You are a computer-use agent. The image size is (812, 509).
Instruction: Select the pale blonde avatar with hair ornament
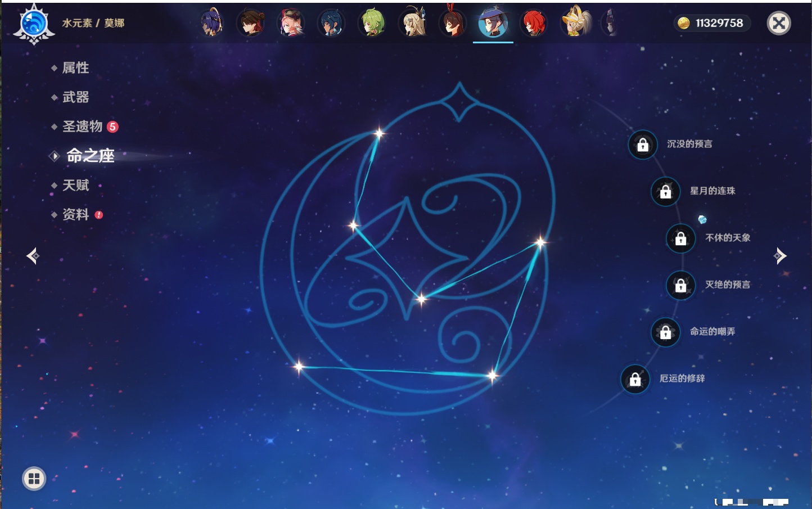point(413,22)
